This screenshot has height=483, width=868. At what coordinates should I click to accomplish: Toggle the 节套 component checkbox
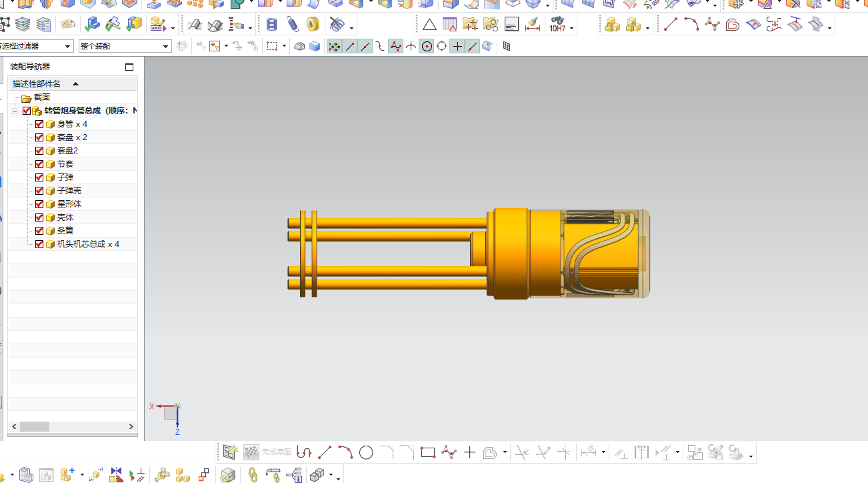point(39,164)
